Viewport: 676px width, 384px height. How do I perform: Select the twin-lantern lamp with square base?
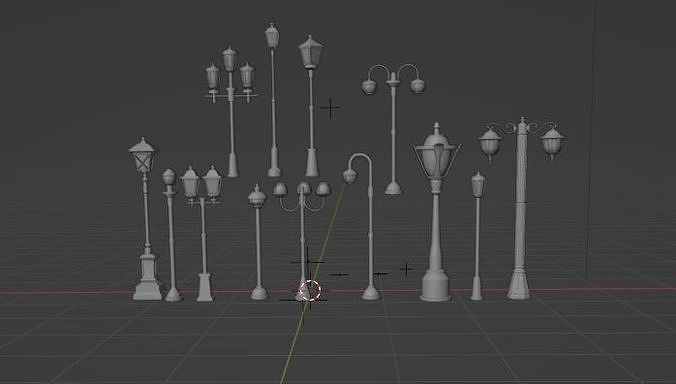tap(202, 233)
